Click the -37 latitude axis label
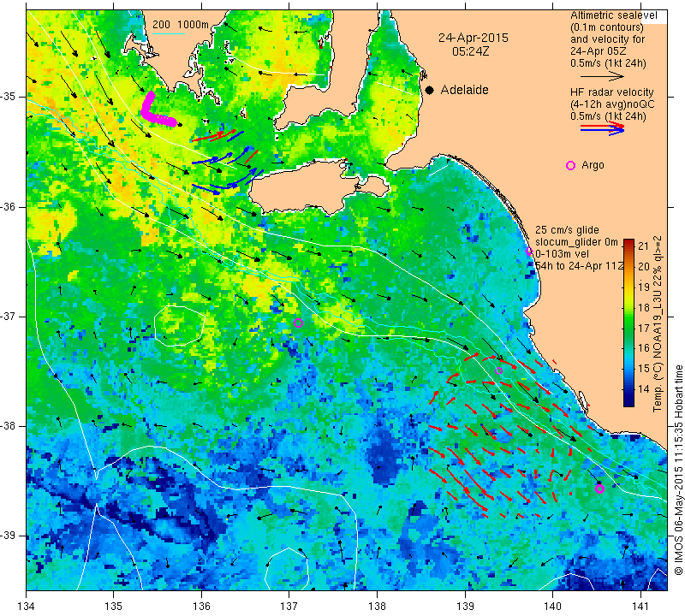The image size is (685, 616). (x=9, y=316)
